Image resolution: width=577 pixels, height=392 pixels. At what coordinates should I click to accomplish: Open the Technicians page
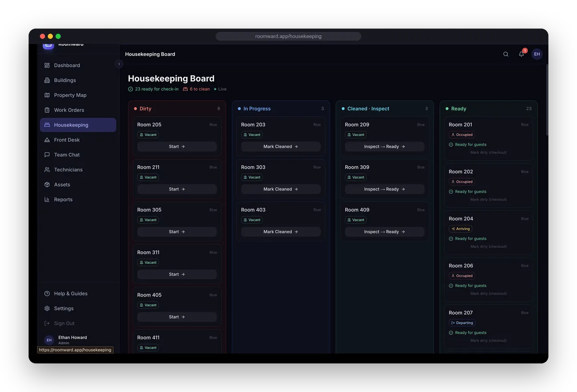pos(78,170)
